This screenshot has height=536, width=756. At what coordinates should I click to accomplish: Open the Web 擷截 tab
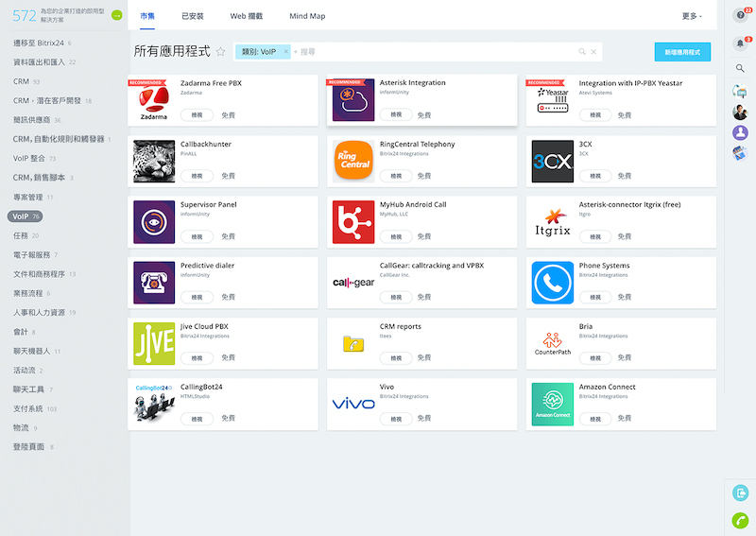(x=247, y=16)
